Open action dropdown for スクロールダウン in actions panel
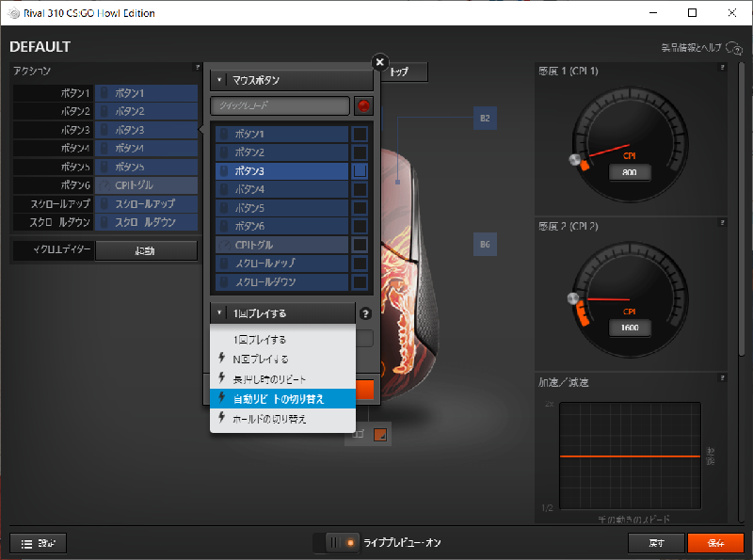The image size is (753, 560). click(147, 222)
